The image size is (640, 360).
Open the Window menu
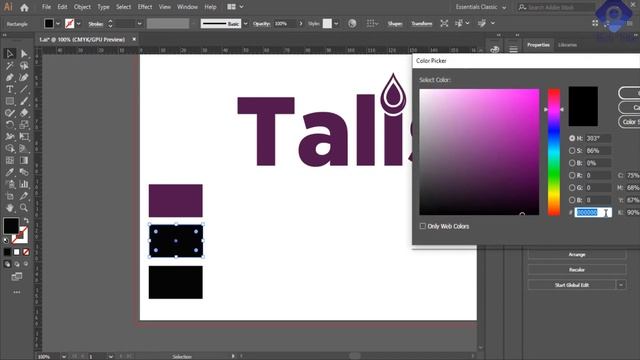point(187,7)
